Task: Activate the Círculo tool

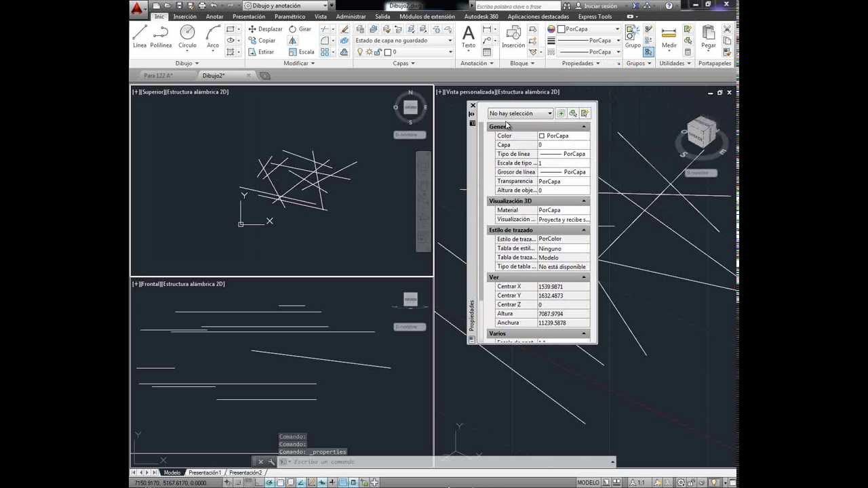Action: pos(187,37)
